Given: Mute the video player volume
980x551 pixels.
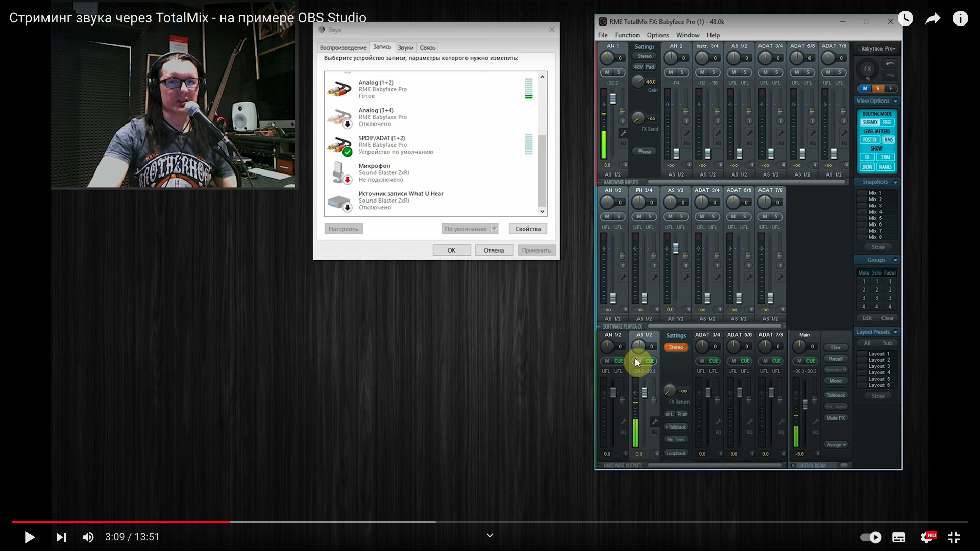Looking at the screenshot, I should (88, 537).
